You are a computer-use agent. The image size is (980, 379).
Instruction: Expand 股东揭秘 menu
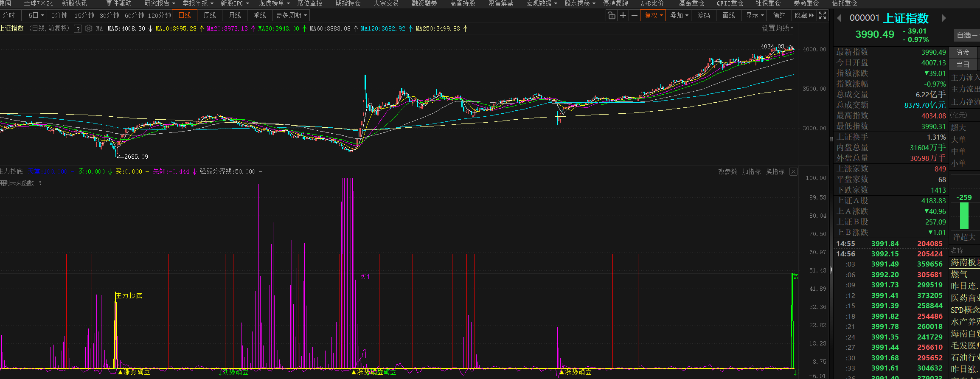click(580, 3)
